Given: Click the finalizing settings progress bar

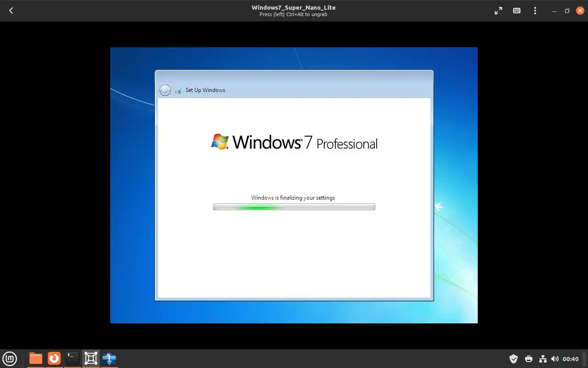Looking at the screenshot, I should click(x=294, y=207).
